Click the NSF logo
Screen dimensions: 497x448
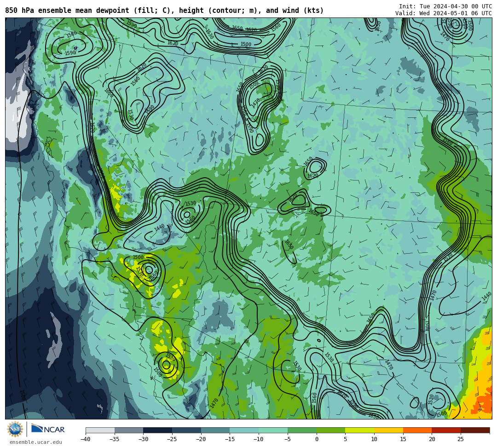pyautogui.click(x=15, y=429)
